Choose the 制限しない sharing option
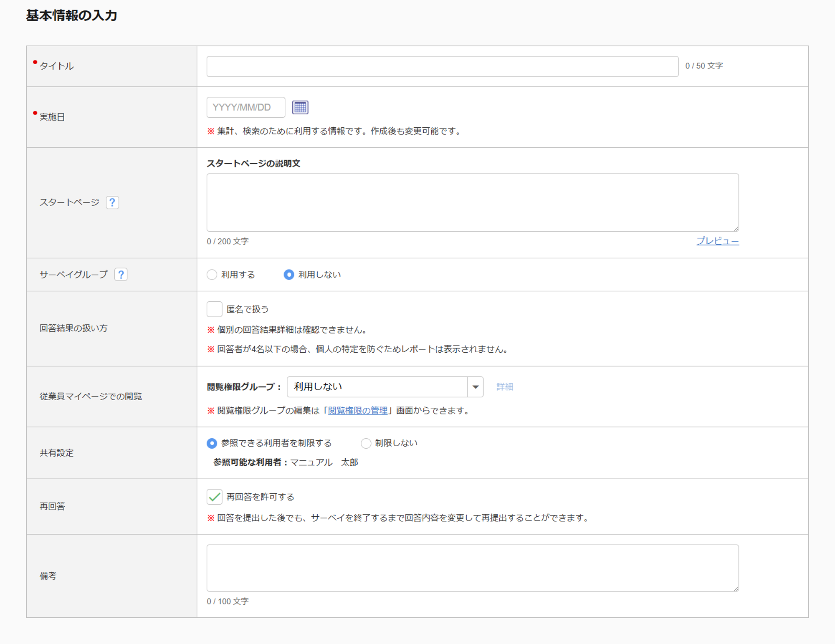Screen dimensions: 835x644 tap(366, 443)
